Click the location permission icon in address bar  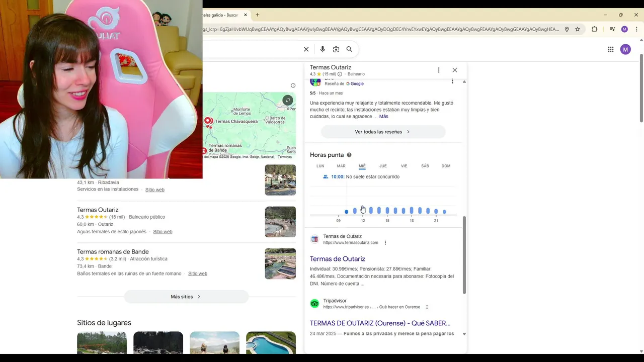567,29
